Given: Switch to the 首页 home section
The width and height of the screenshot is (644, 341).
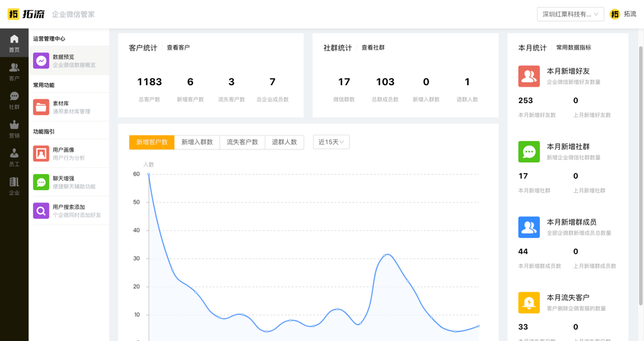Looking at the screenshot, I should point(14,42).
